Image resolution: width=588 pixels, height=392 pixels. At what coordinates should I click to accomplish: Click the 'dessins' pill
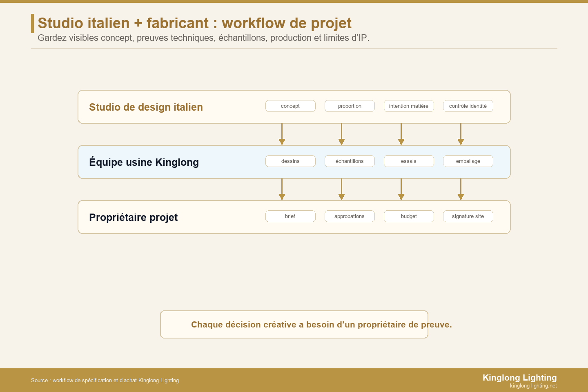(290, 161)
